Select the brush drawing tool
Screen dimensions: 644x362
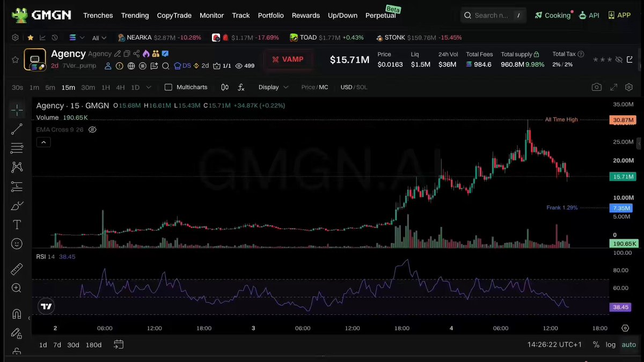(x=17, y=206)
